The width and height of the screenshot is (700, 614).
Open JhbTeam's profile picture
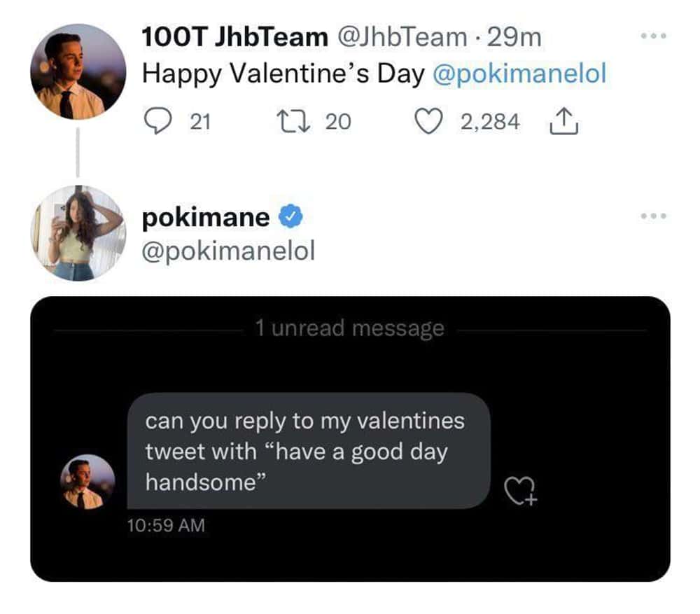(78, 71)
